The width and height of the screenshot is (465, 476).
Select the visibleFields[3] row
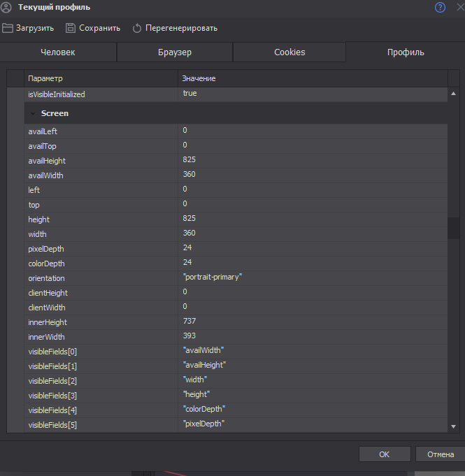tap(236, 396)
